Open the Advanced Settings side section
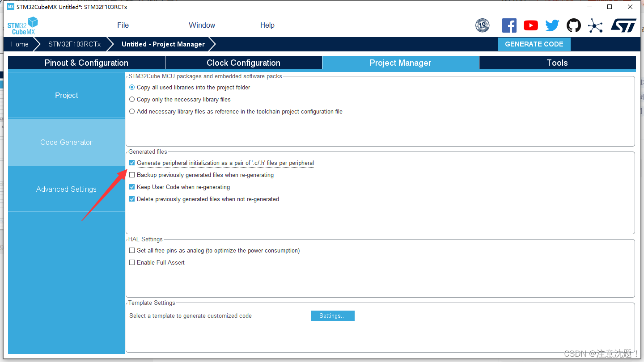This screenshot has width=644, height=362. tap(66, 189)
